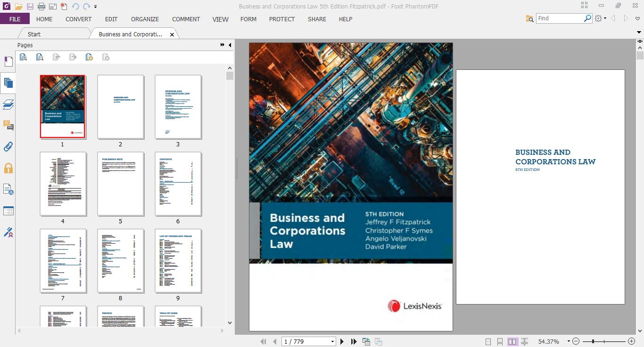Go to the previous view icon
The height and width of the screenshot is (347, 644).
[x=366, y=341]
